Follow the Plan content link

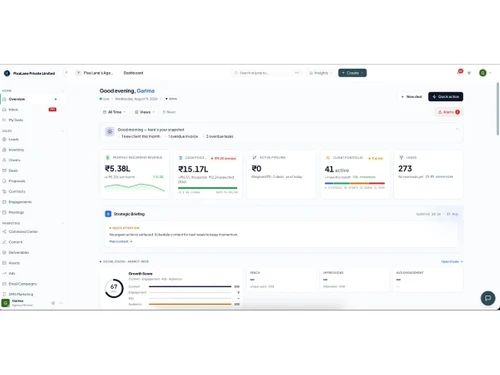[121, 241]
